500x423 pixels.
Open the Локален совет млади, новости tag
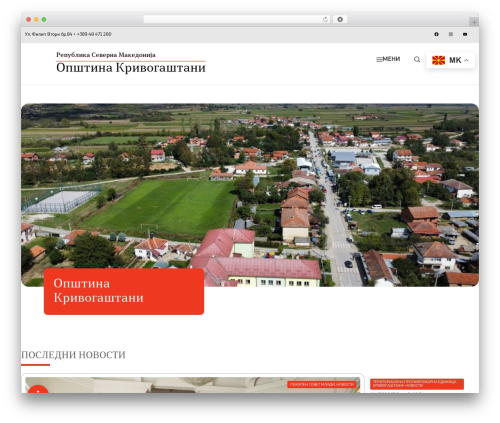click(x=322, y=384)
